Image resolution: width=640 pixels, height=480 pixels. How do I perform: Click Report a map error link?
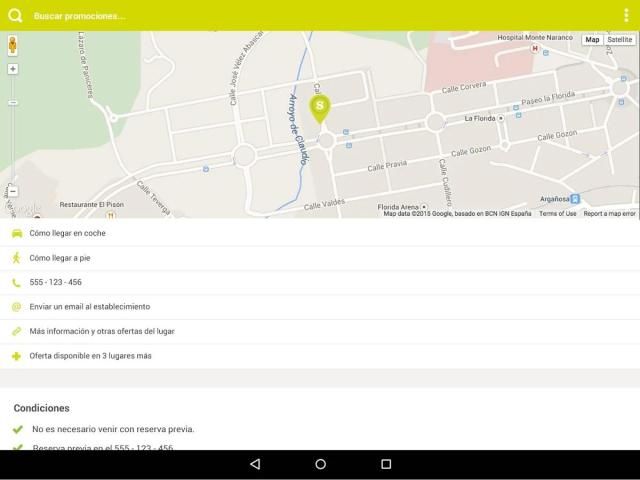point(609,213)
